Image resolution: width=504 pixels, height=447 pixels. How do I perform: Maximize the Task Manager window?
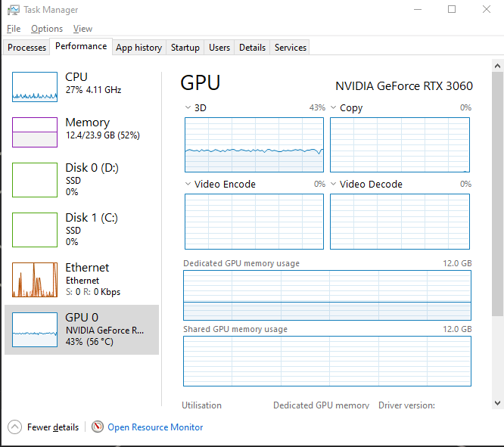452,9
